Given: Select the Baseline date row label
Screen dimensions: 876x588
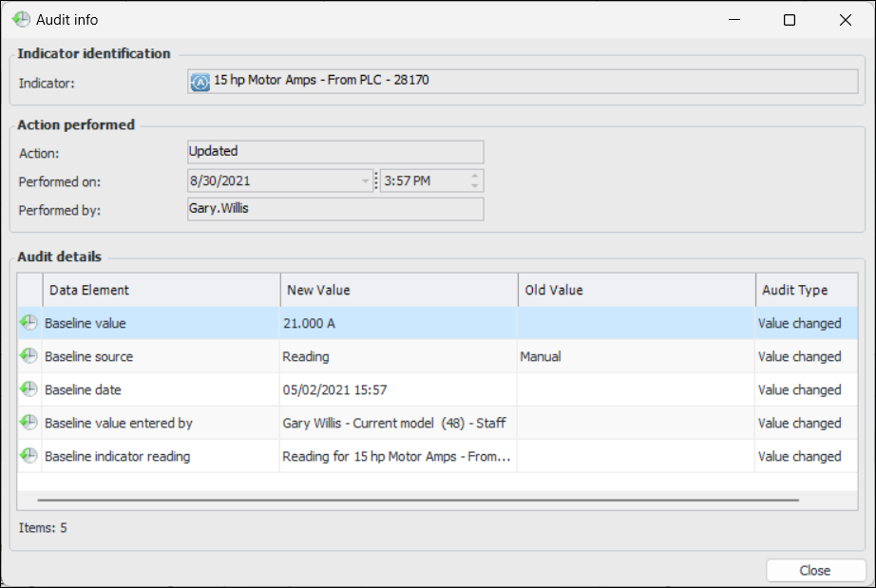Looking at the screenshot, I should [x=83, y=389].
